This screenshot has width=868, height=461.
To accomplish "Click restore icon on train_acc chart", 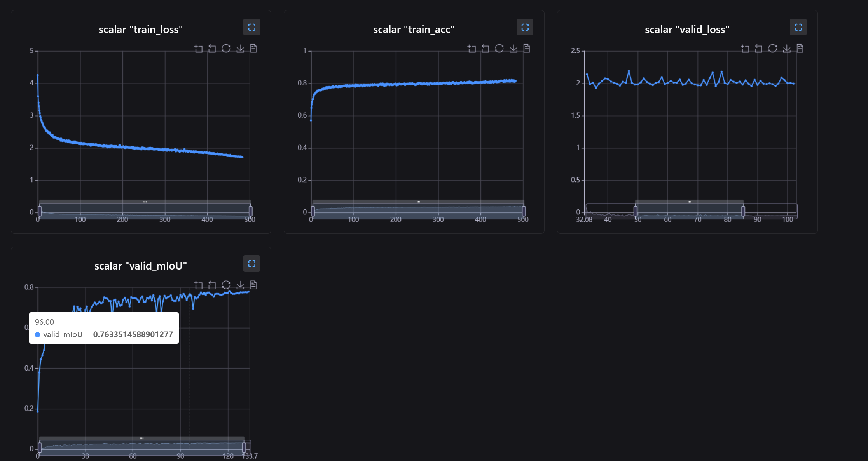I will [x=499, y=49].
